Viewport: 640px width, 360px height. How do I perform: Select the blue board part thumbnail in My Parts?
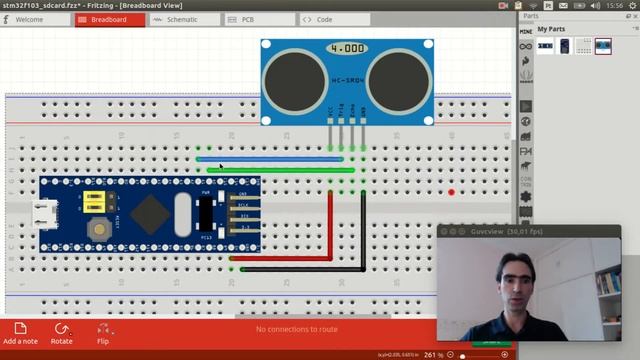pos(564,46)
